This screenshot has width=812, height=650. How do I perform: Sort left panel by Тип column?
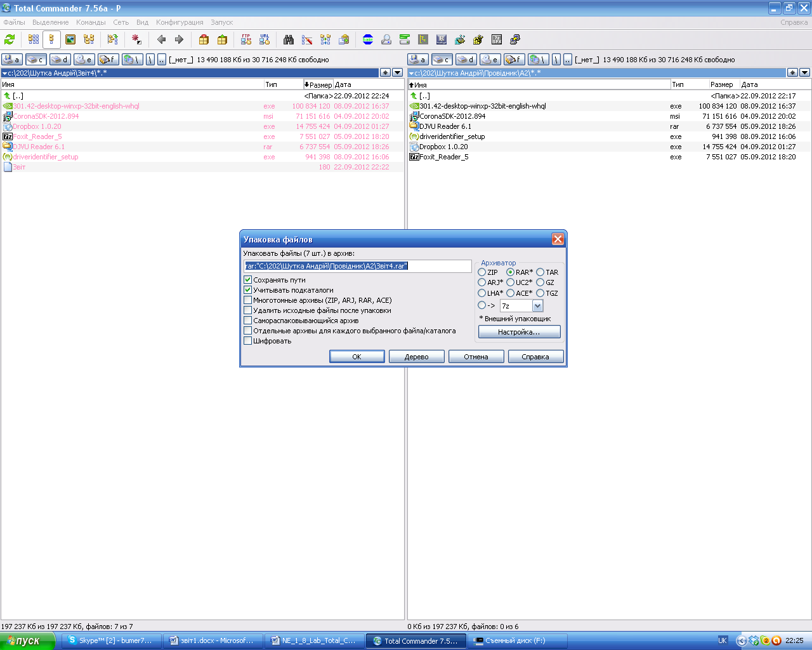[x=283, y=84]
